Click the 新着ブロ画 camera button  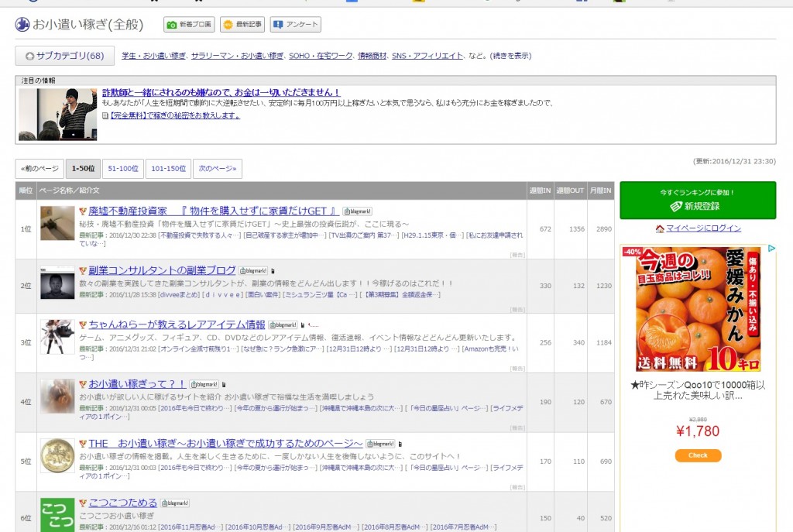tap(189, 25)
